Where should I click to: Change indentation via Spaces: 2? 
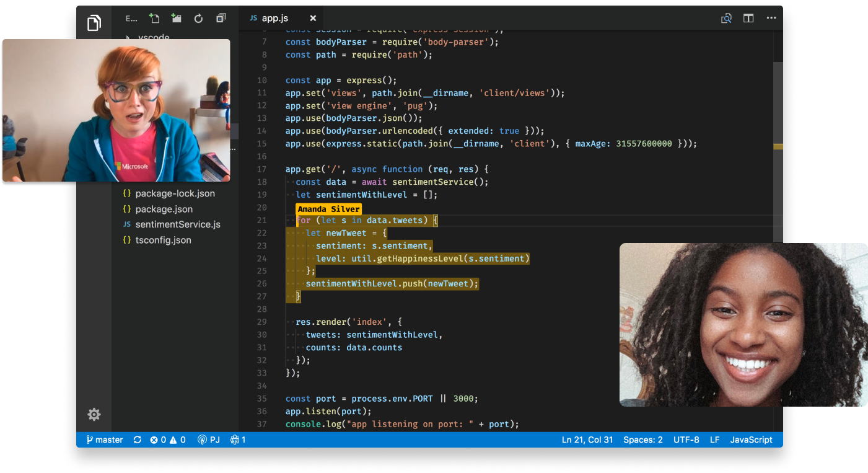pos(643,440)
